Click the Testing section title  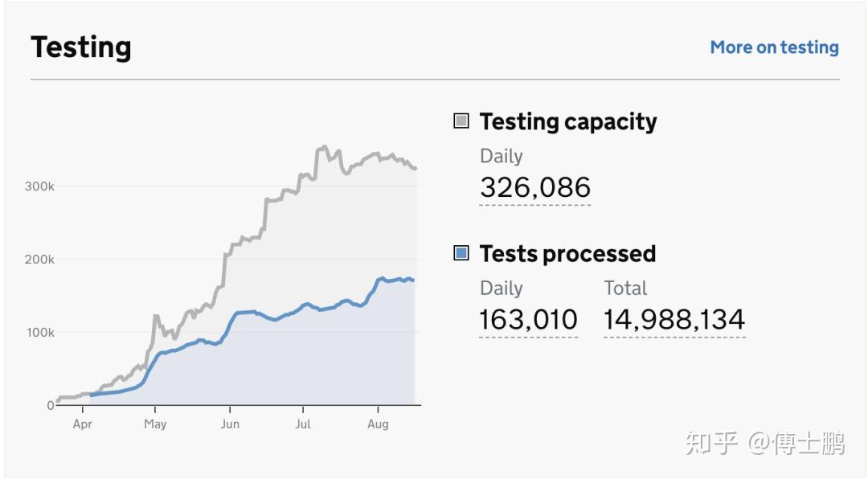[x=80, y=47]
